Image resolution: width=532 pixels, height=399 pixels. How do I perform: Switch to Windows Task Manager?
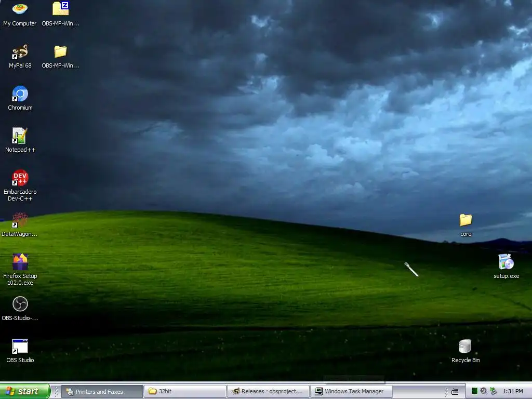tap(351, 392)
